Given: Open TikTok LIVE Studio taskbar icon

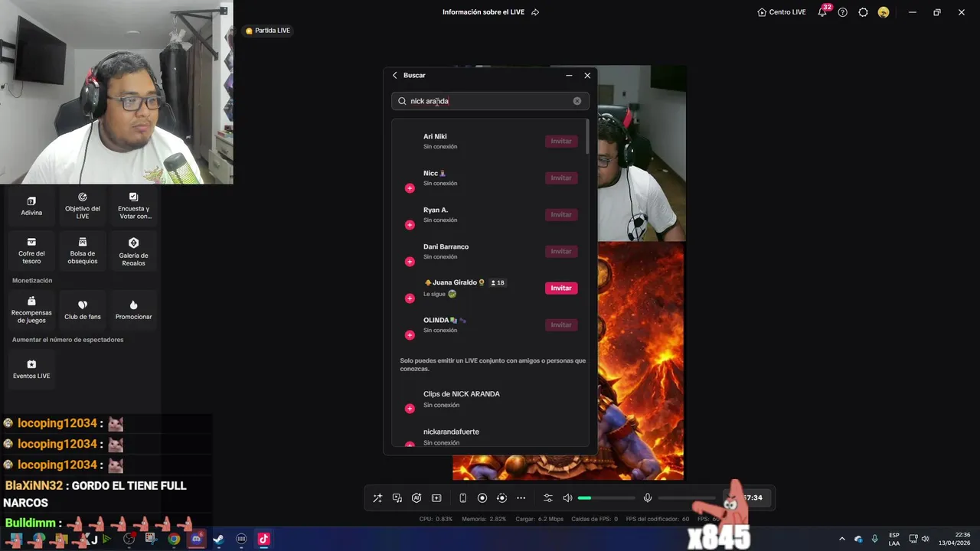Looking at the screenshot, I should [263, 540].
